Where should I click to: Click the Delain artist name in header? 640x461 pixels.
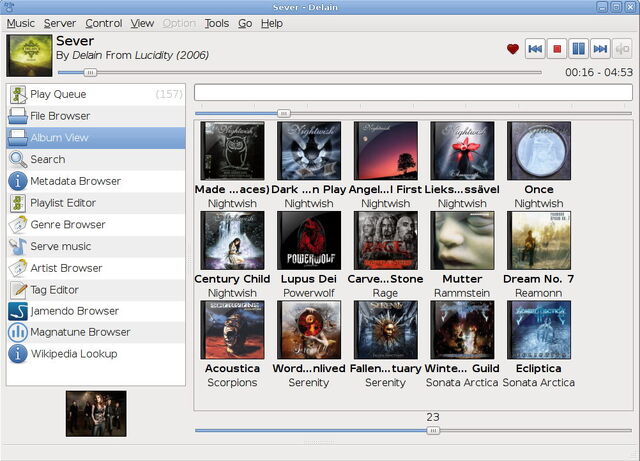pyautogui.click(x=87, y=55)
